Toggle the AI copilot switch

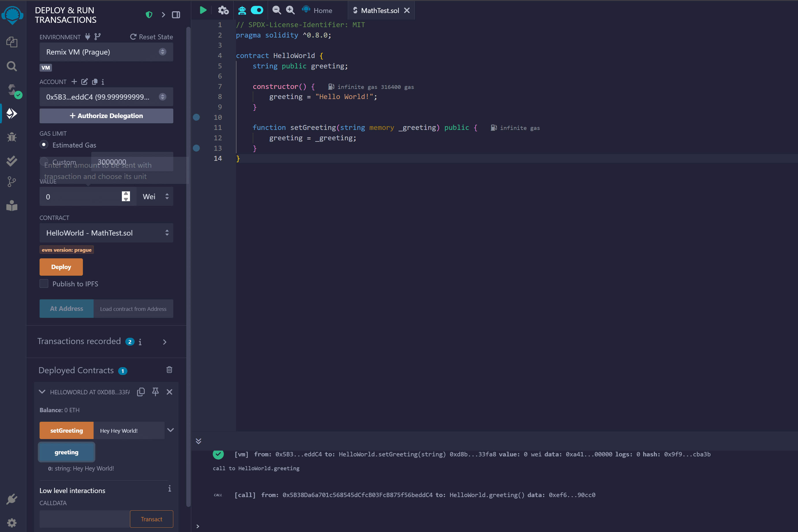click(257, 10)
